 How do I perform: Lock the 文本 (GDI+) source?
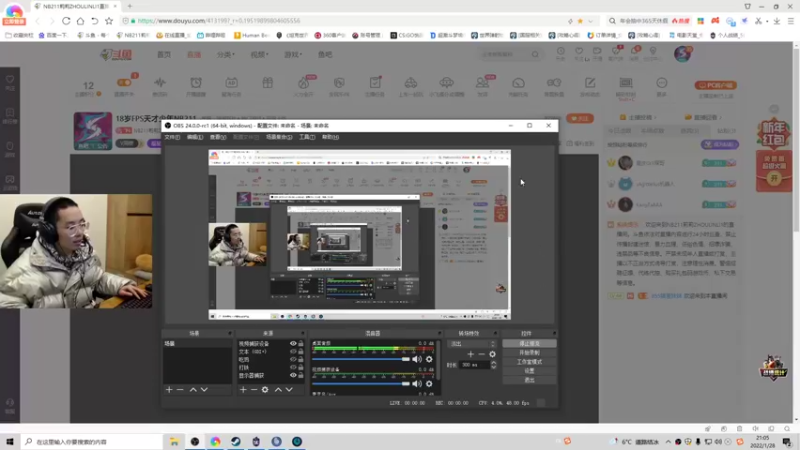coord(301,352)
